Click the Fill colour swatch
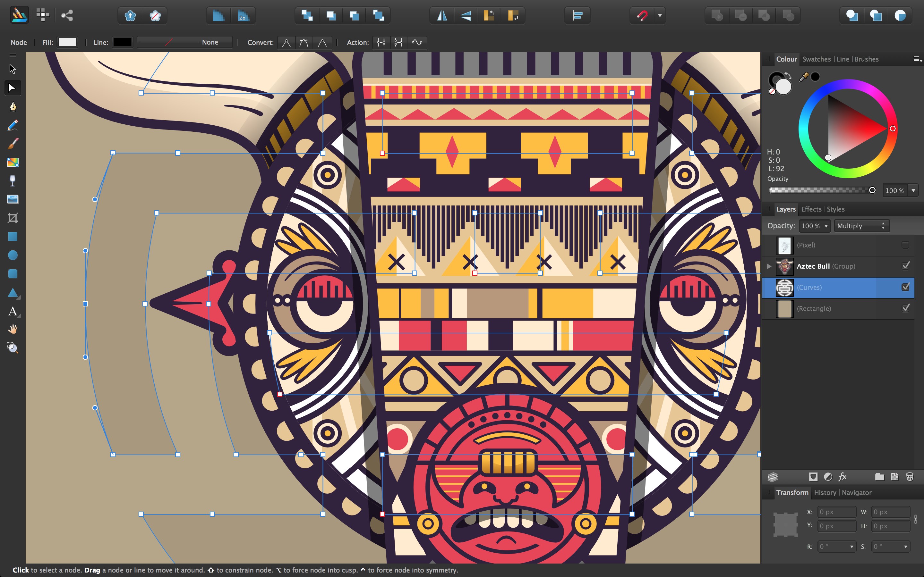Image resolution: width=924 pixels, height=577 pixels. click(x=67, y=42)
